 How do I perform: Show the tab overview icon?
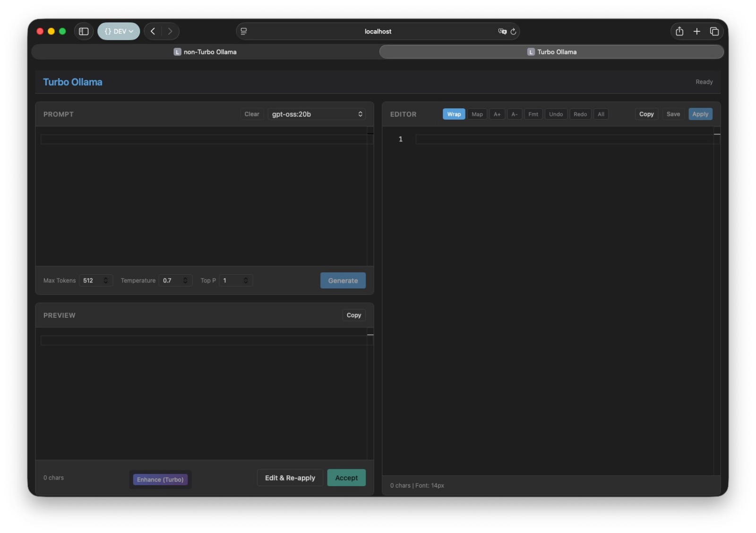[714, 31]
